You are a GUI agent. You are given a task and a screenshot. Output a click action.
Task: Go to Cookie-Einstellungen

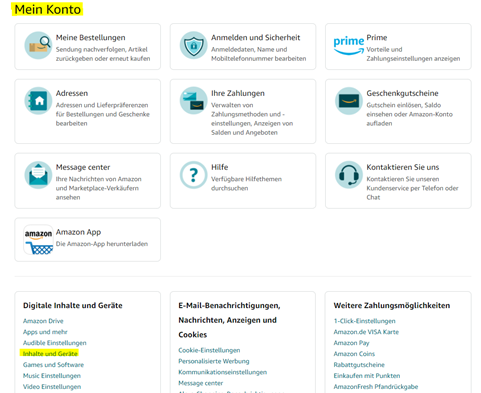pos(209,350)
